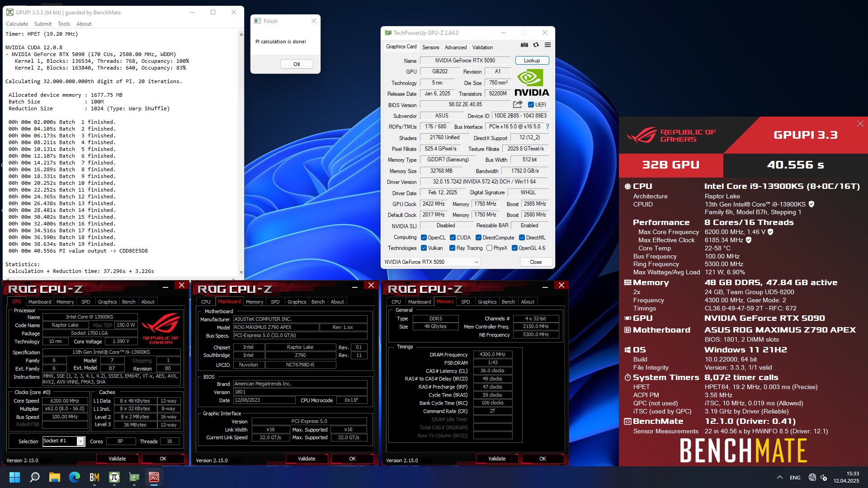This screenshot has width=868, height=488.
Task: Open GPUPI Calculate menu
Action: (x=17, y=24)
